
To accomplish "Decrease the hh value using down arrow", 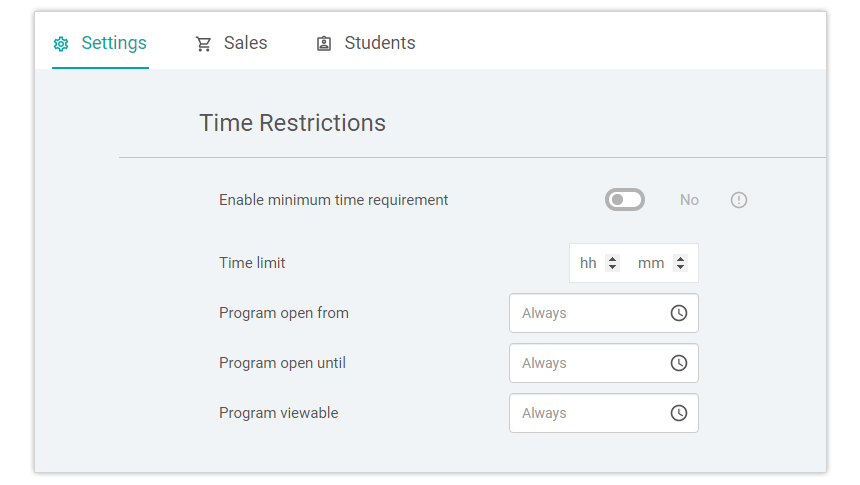I will 613,267.
